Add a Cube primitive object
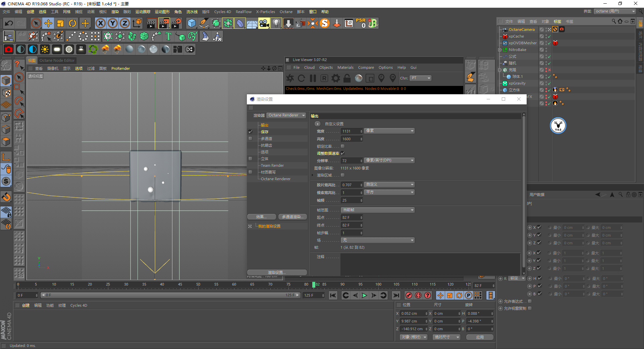 192,23
